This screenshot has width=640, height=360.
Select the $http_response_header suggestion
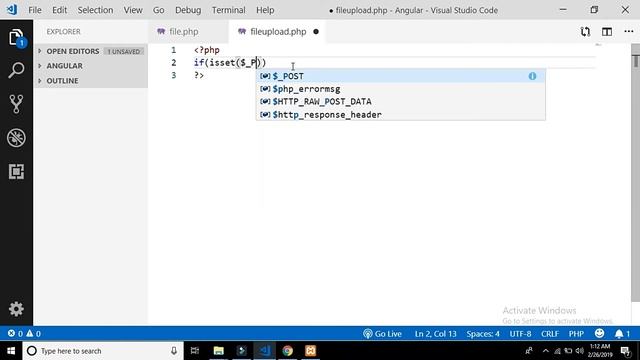click(x=400, y=114)
